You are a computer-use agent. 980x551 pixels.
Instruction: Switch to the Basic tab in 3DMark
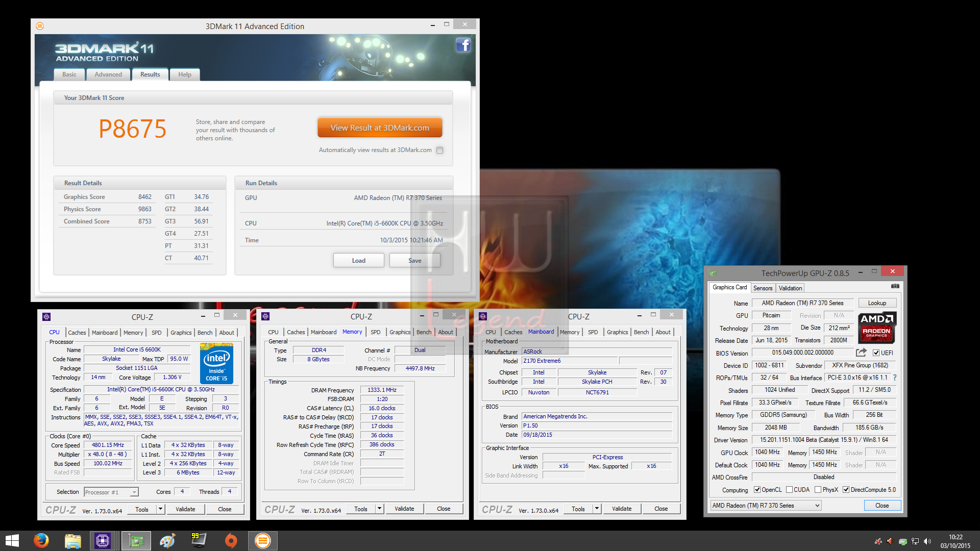[x=69, y=74]
